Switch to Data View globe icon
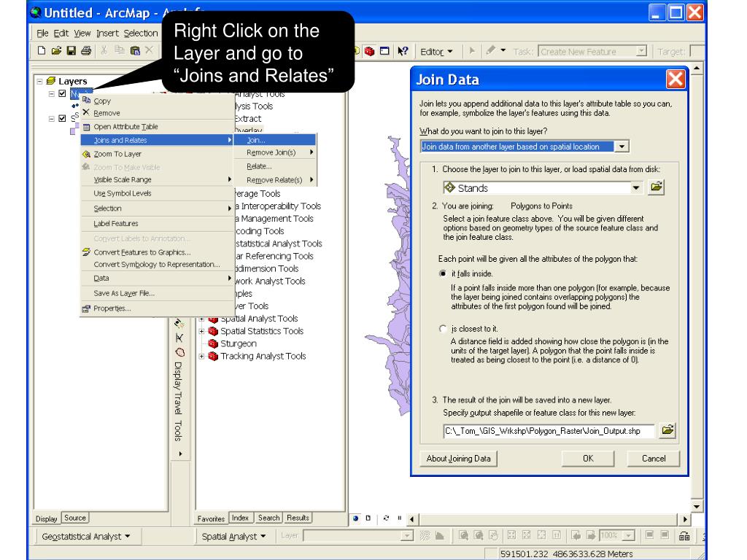 pyautogui.click(x=356, y=518)
